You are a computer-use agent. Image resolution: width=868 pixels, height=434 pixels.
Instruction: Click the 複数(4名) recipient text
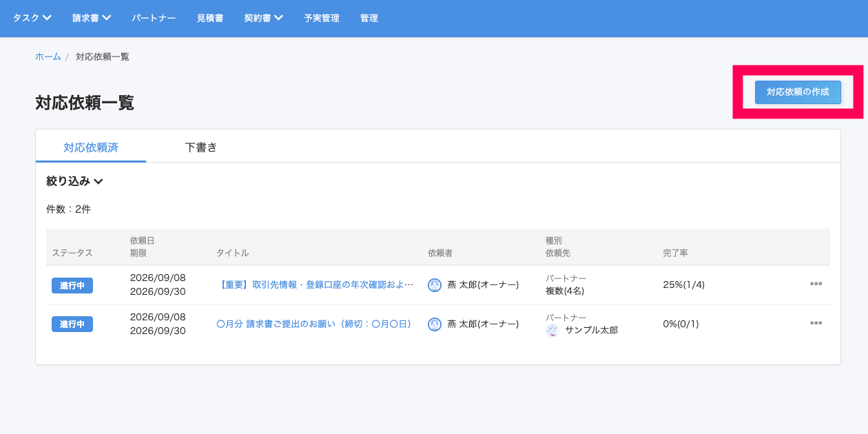[565, 291]
